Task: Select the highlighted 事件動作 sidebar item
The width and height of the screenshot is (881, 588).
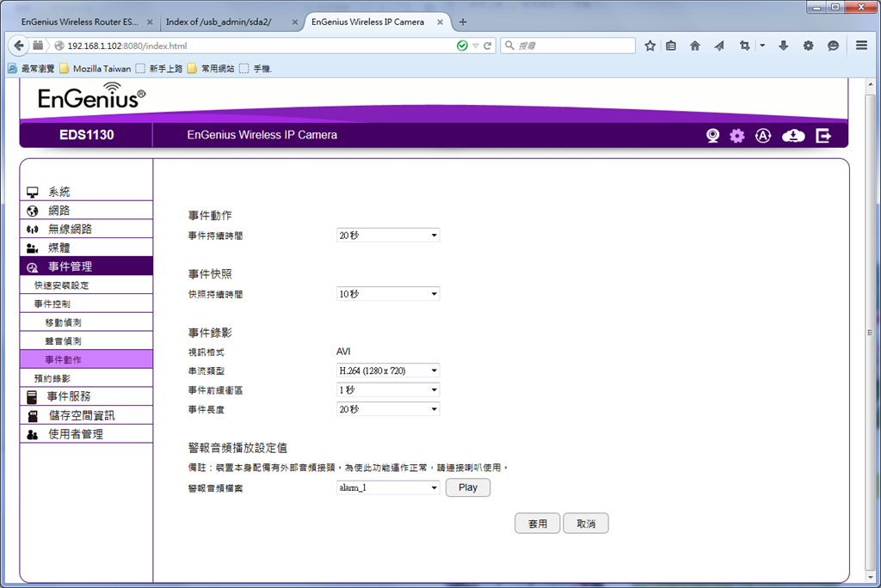Action: (86, 359)
